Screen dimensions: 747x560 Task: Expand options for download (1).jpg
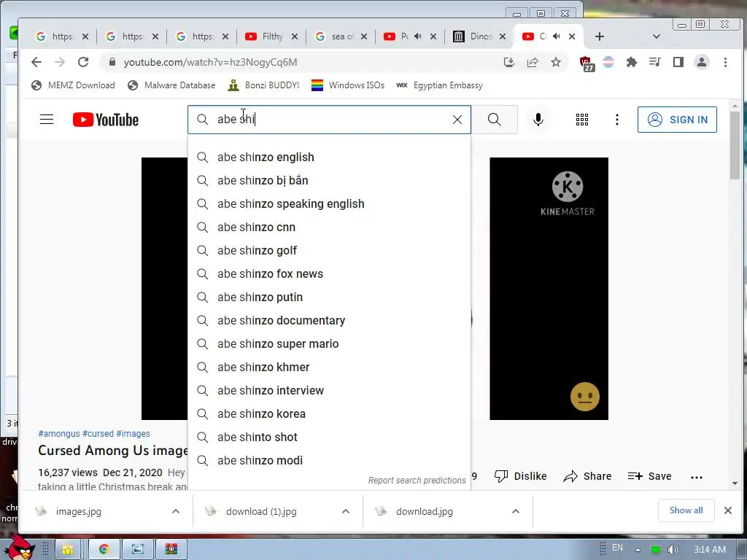pyautogui.click(x=346, y=511)
